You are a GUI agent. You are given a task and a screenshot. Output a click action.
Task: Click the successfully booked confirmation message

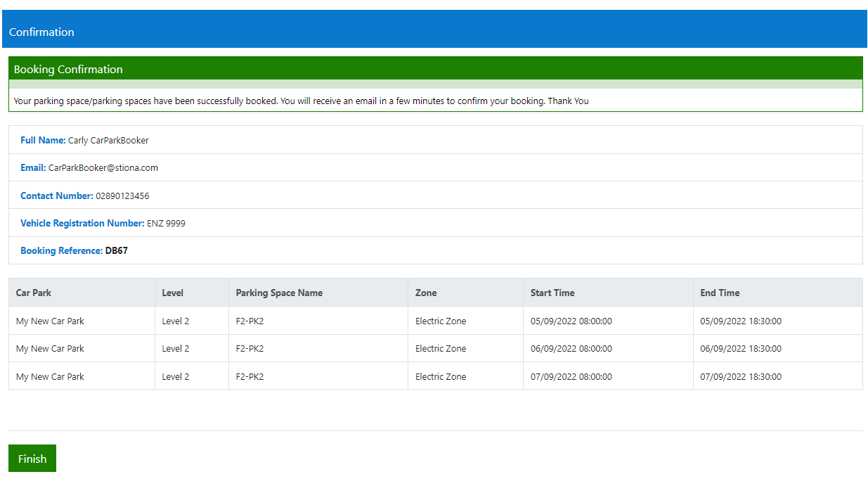301,101
